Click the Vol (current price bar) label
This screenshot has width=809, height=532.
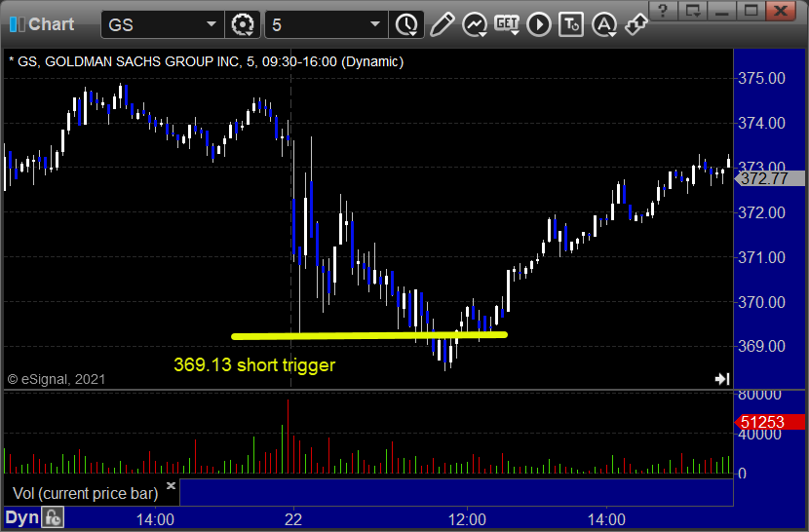85,494
